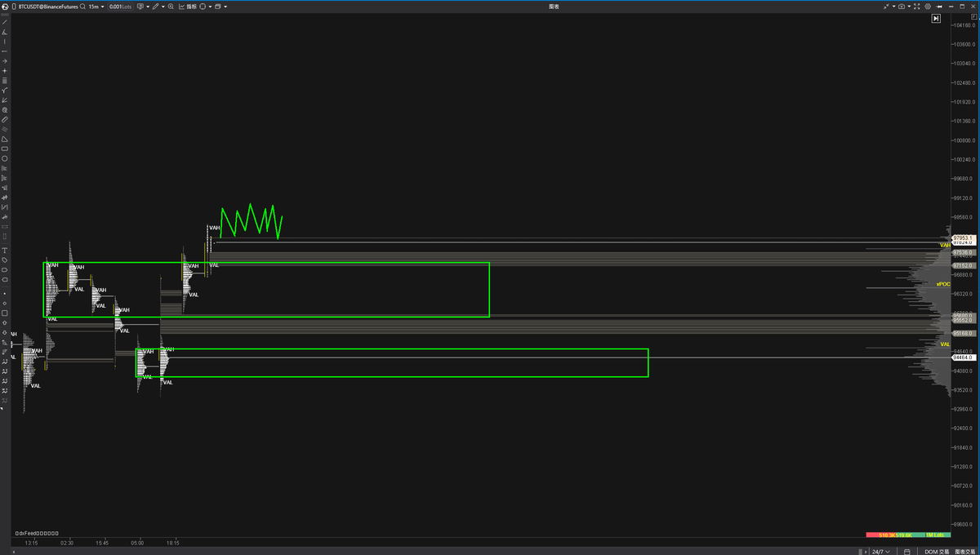
Task: Open chart settings via the hexagon gear icon
Action: 928,7
